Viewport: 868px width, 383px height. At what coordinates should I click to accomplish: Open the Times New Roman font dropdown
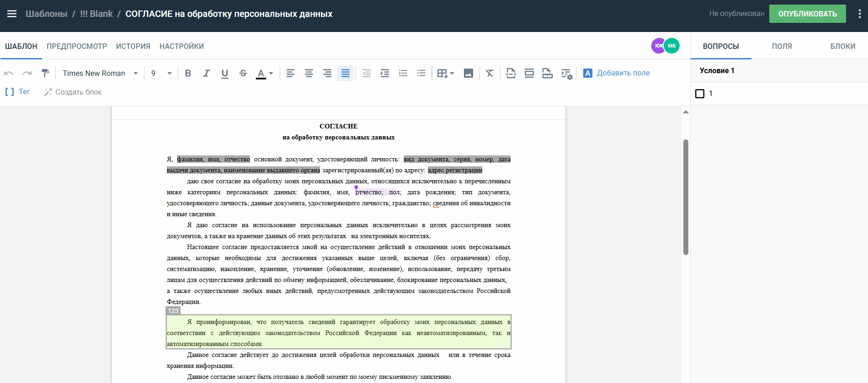coord(100,73)
